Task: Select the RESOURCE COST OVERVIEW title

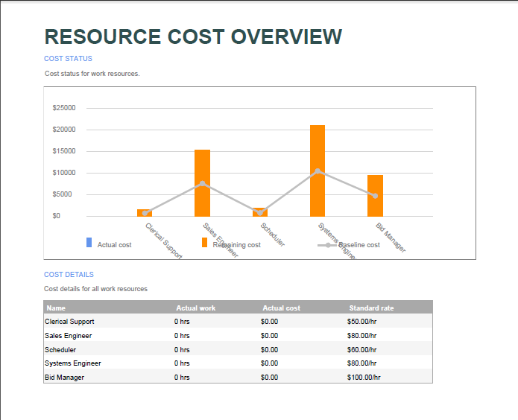Action: click(x=193, y=36)
